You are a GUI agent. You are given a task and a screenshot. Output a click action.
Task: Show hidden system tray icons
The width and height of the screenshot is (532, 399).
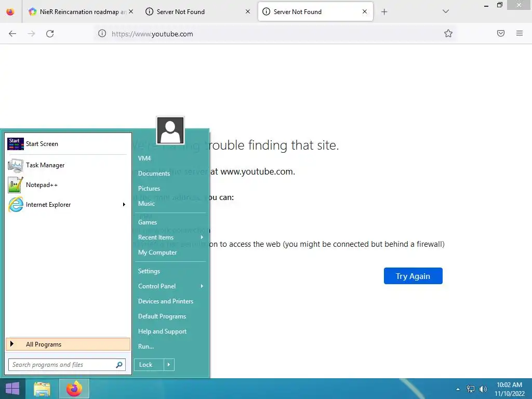click(x=458, y=389)
